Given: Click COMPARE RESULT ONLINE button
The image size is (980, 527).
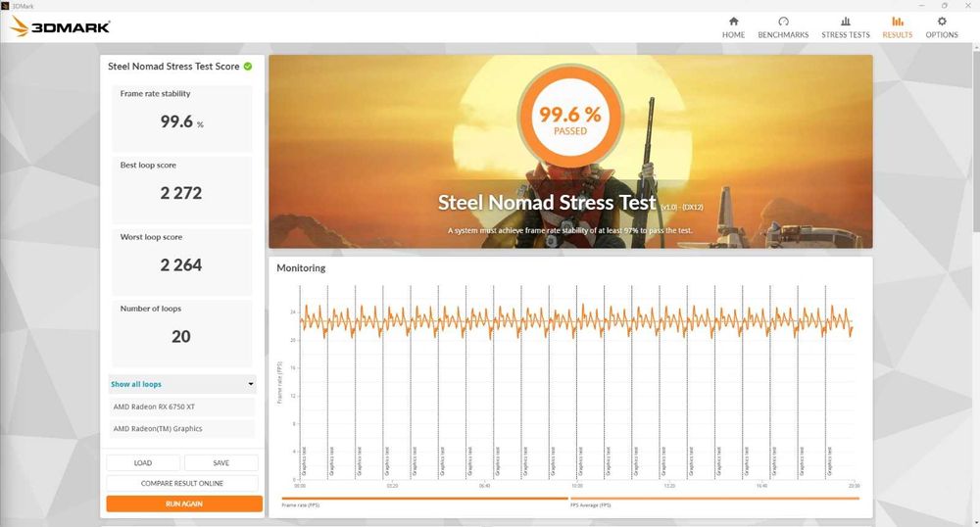Looking at the screenshot, I should pyautogui.click(x=182, y=483).
